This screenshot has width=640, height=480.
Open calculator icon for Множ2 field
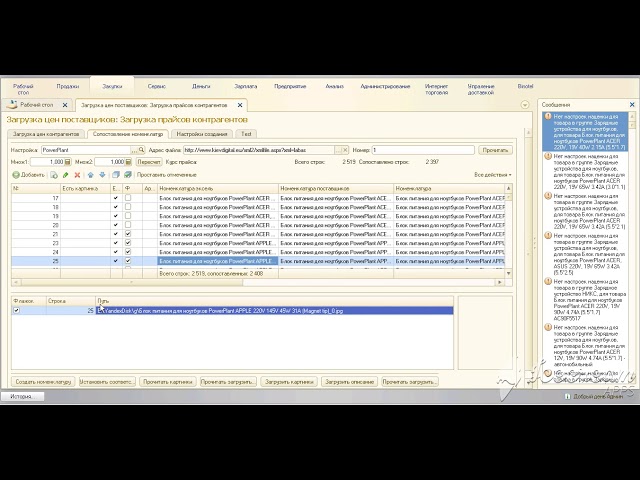pyautogui.click(x=128, y=162)
